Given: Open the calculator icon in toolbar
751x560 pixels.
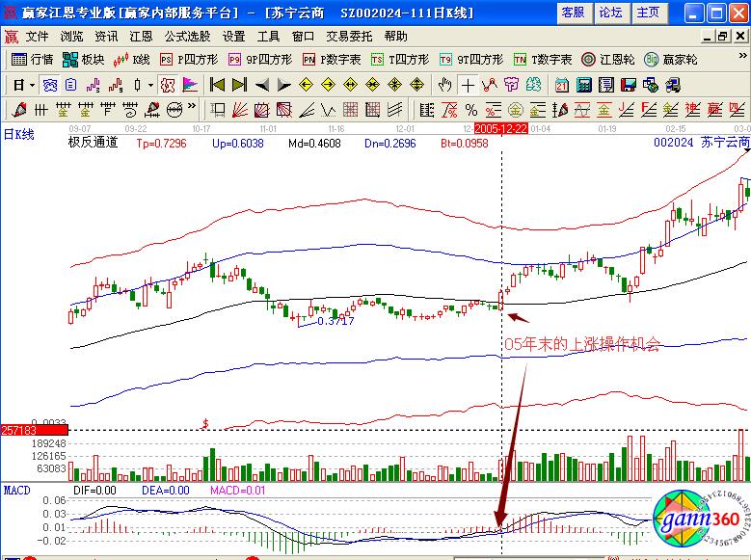Looking at the screenshot, I should (x=583, y=84).
